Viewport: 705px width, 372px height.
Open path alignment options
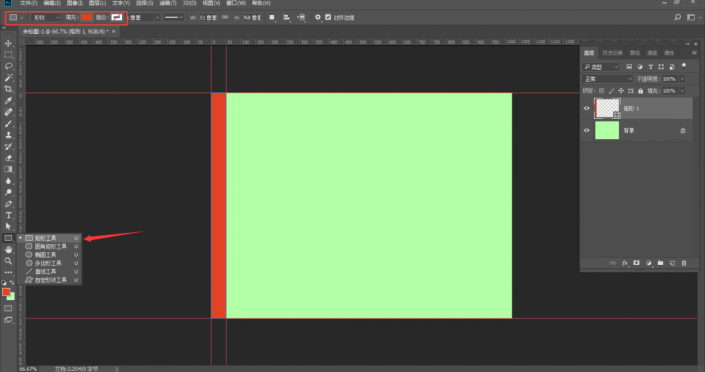[286, 18]
